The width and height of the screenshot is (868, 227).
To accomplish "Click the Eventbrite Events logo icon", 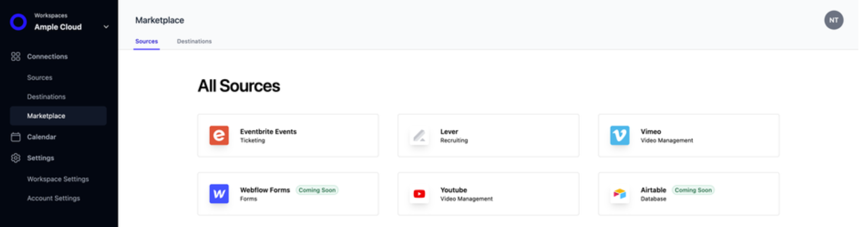I will coord(219,136).
